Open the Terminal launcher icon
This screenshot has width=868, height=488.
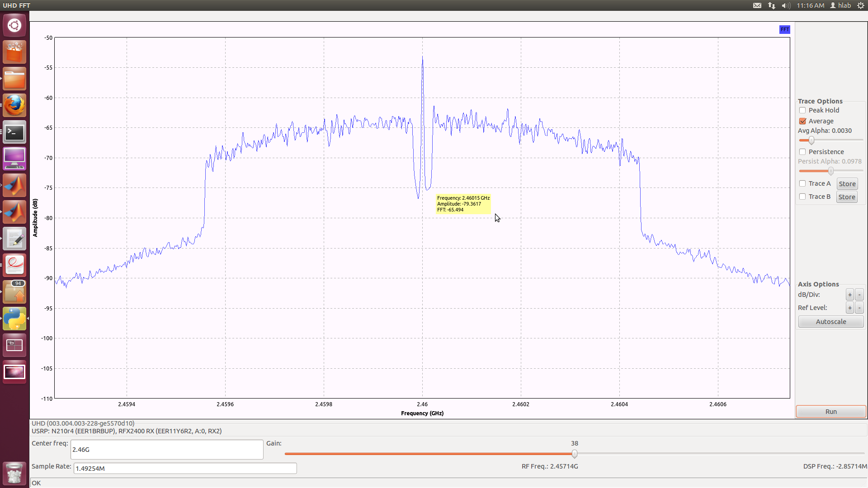tap(14, 132)
